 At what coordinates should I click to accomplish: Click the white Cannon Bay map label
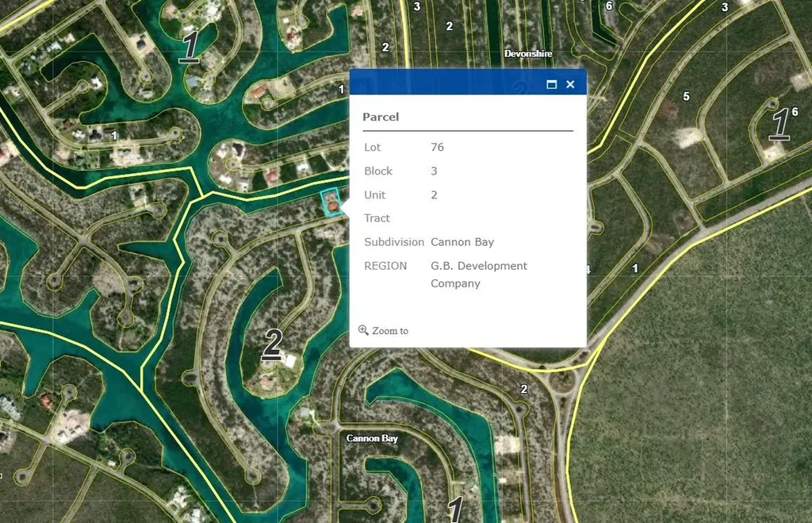pos(372,438)
